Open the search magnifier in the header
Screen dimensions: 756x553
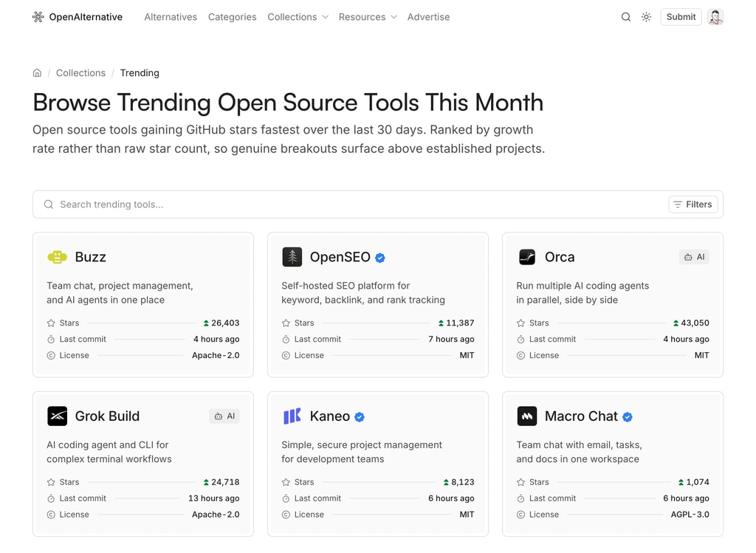[x=626, y=17]
